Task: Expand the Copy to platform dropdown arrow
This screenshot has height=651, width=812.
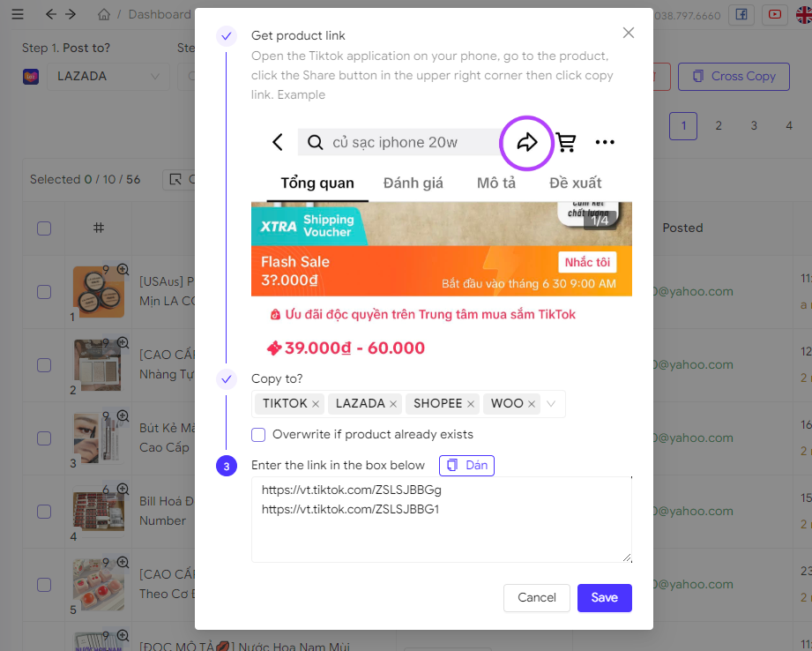Action: pos(551,404)
